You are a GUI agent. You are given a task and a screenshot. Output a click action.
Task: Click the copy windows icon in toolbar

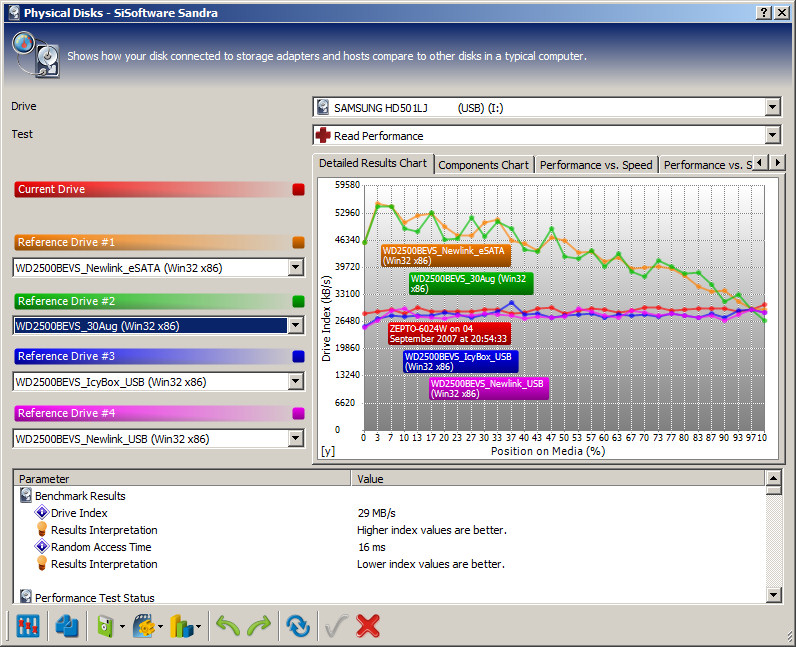[67, 626]
